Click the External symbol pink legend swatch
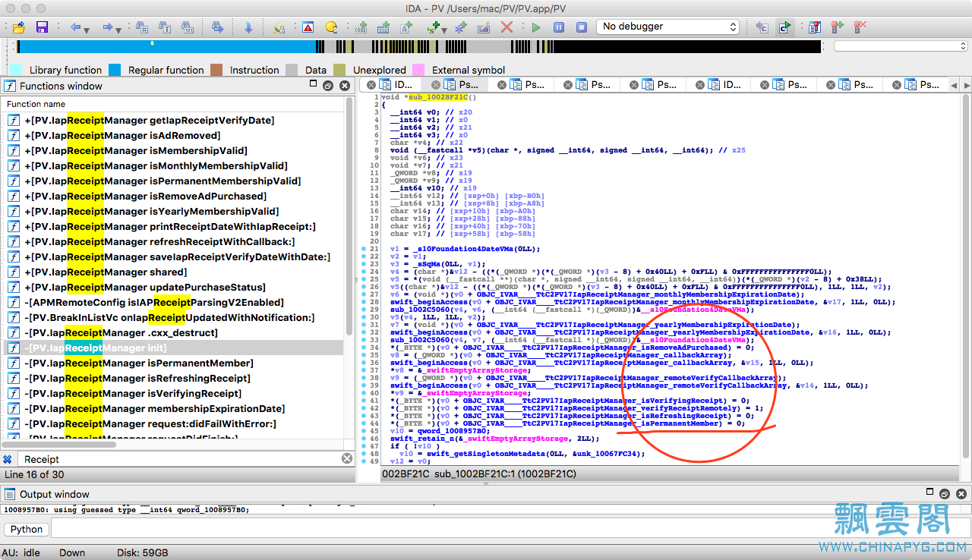 (x=418, y=70)
